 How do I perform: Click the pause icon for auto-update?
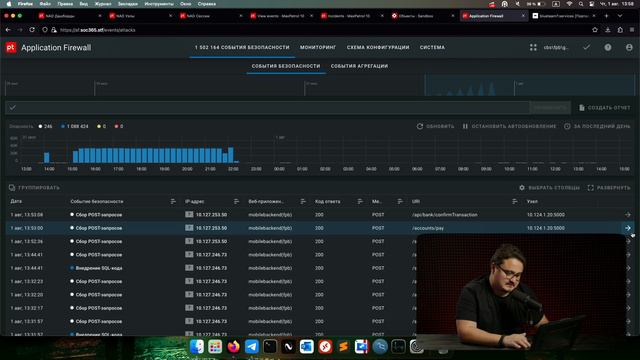click(465, 126)
